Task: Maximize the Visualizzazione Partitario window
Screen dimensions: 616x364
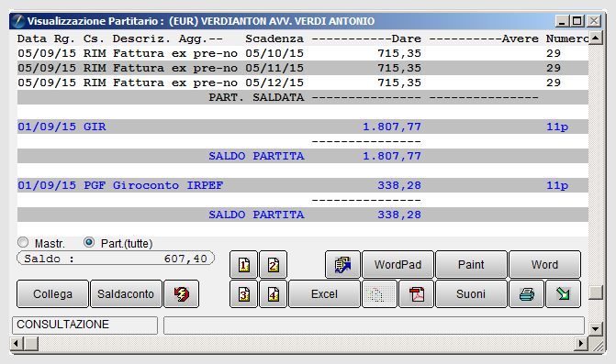Action: 577,21
